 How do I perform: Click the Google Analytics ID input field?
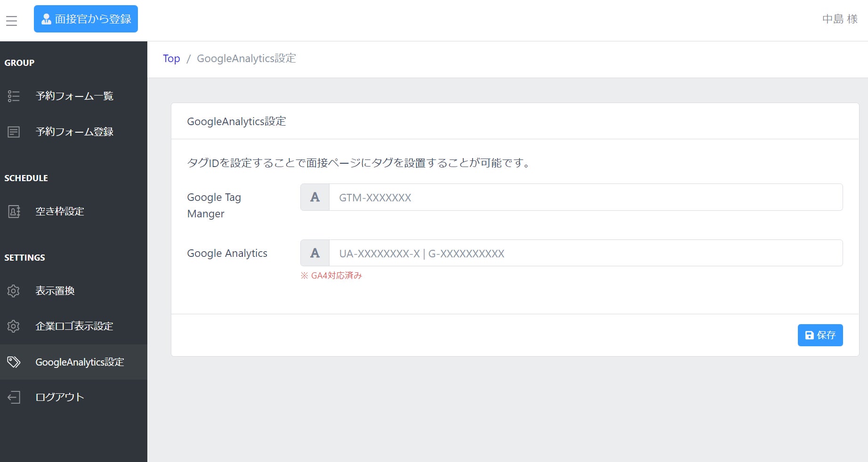[586, 253]
